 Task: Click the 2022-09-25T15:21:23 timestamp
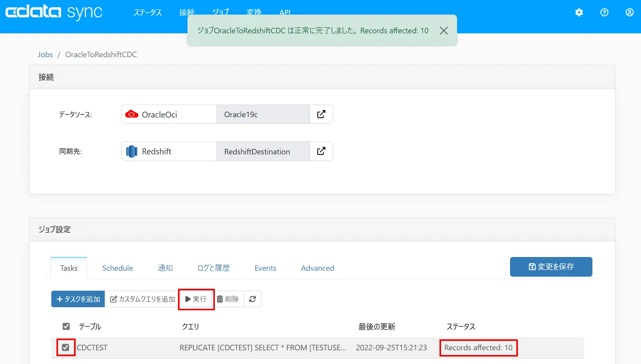coord(391,348)
